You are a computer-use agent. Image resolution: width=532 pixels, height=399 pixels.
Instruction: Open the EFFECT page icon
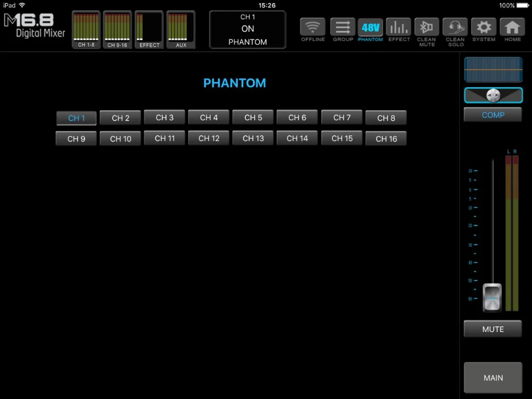398,27
